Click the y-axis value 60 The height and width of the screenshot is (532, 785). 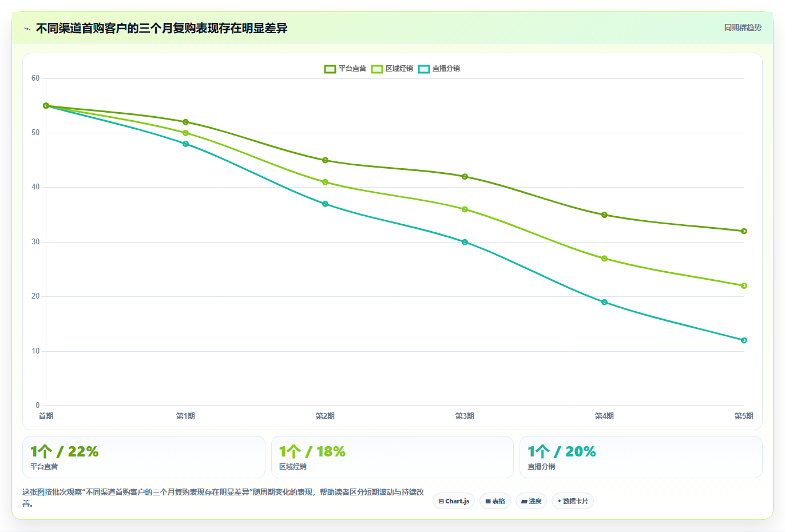tap(35, 78)
